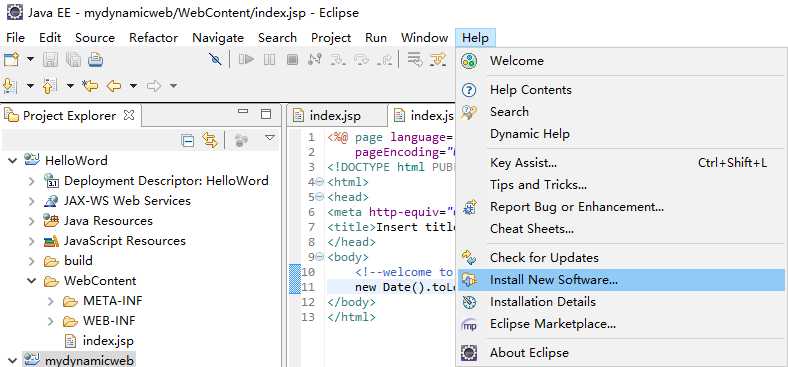Expand the build folder node
The width and height of the screenshot is (788, 367).
32,261
